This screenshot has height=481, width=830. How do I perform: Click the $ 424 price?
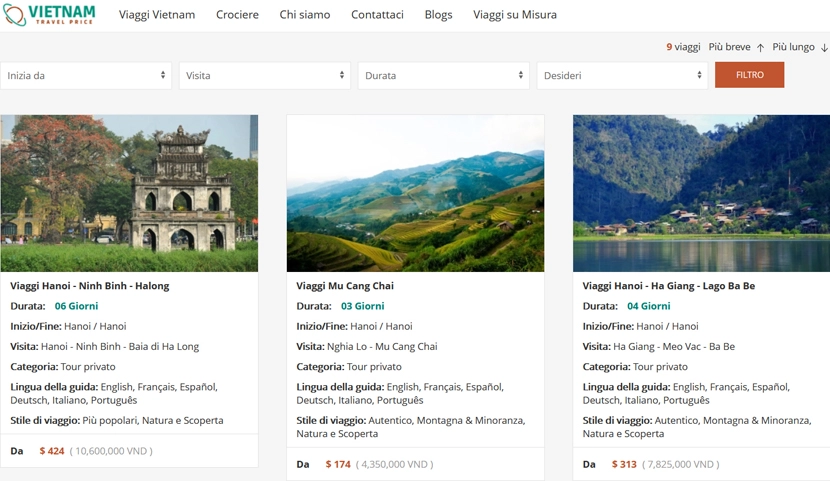52,451
